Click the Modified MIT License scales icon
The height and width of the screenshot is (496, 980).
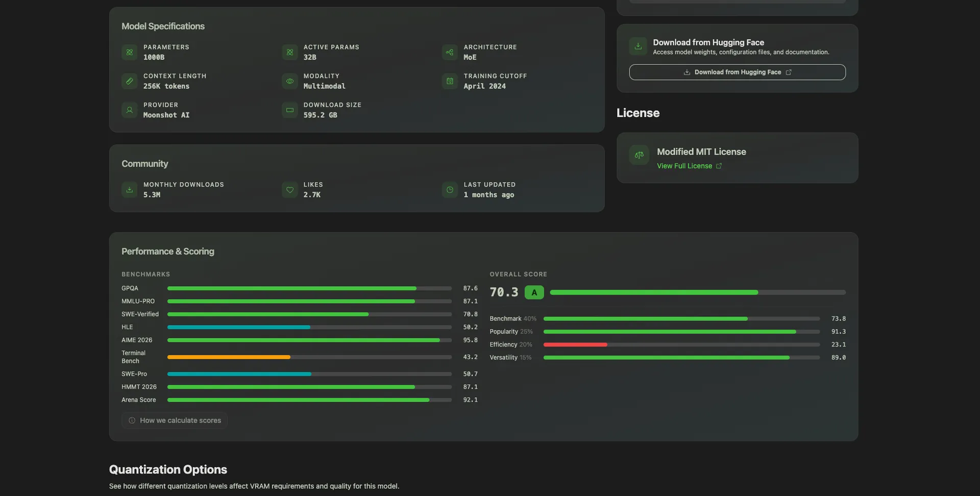(639, 155)
